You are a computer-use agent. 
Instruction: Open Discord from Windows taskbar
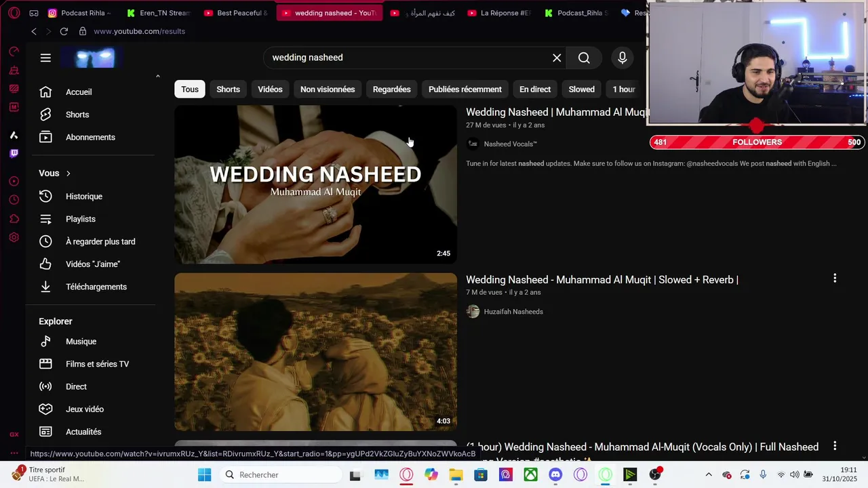tap(555, 475)
